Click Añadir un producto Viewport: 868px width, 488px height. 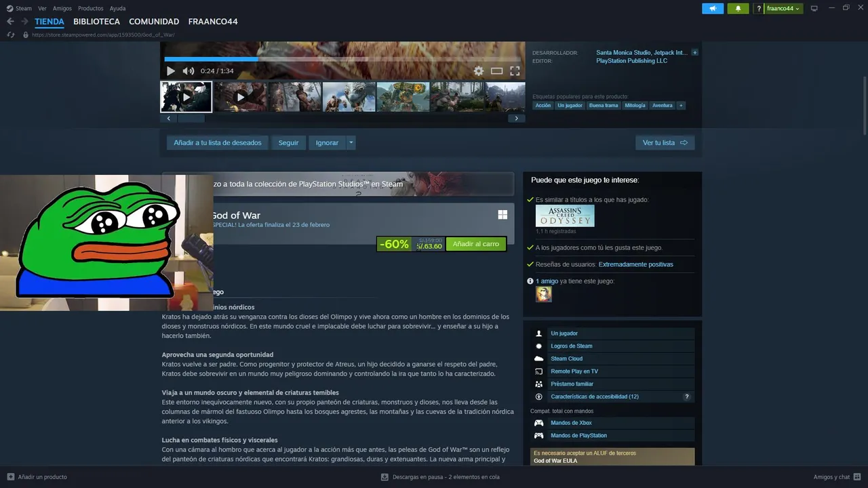pos(37,477)
